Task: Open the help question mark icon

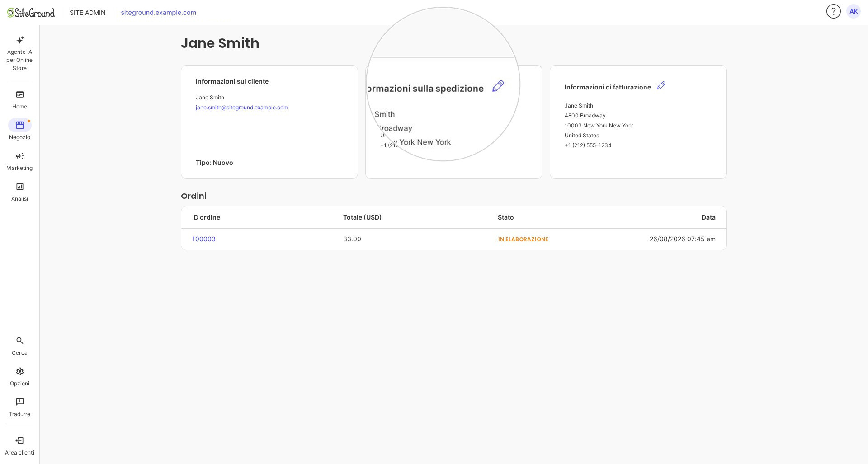Action: [833, 11]
